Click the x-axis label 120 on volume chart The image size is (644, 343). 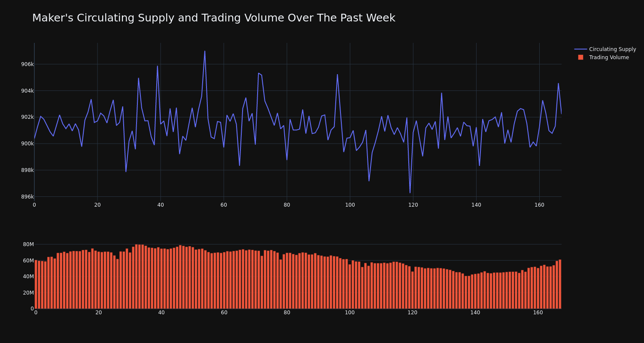point(413,313)
